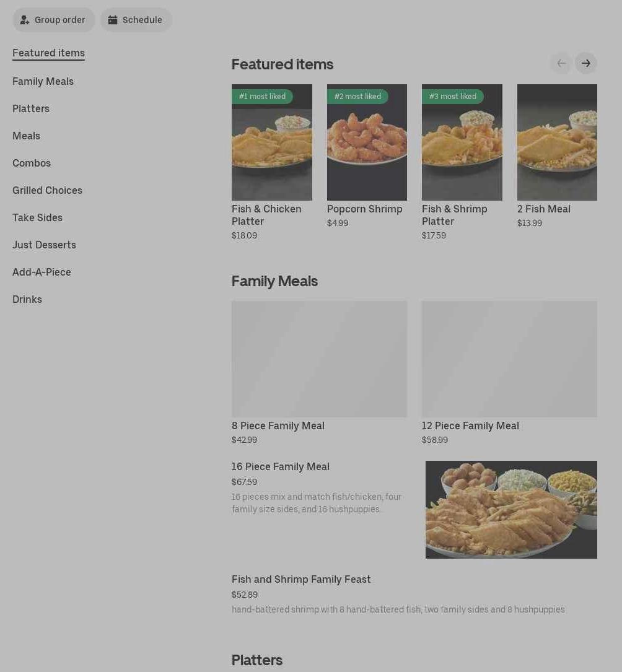
Task: Jump to Family Meals category
Action: [x=43, y=81]
